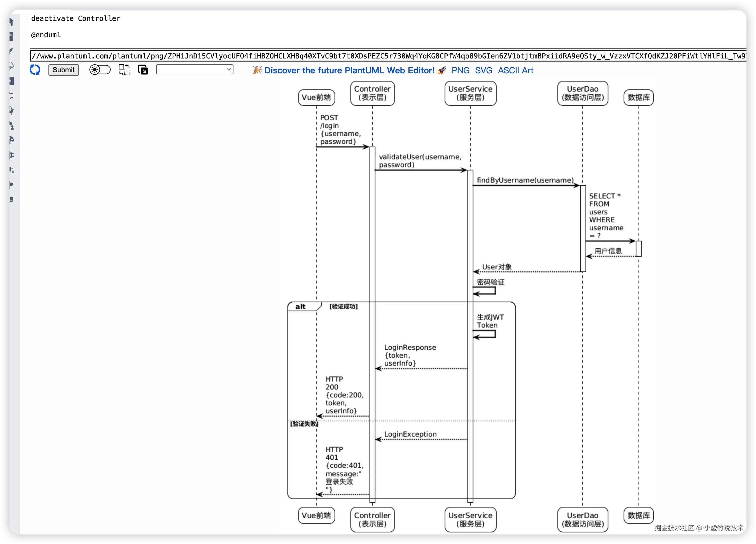
Task: Click the blue refresh arrows icon
Action: click(35, 70)
